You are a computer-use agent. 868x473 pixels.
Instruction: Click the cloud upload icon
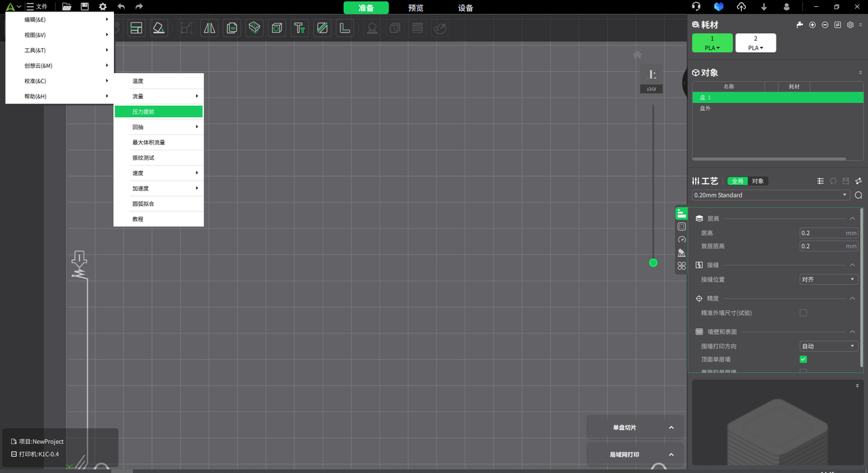tap(741, 7)
